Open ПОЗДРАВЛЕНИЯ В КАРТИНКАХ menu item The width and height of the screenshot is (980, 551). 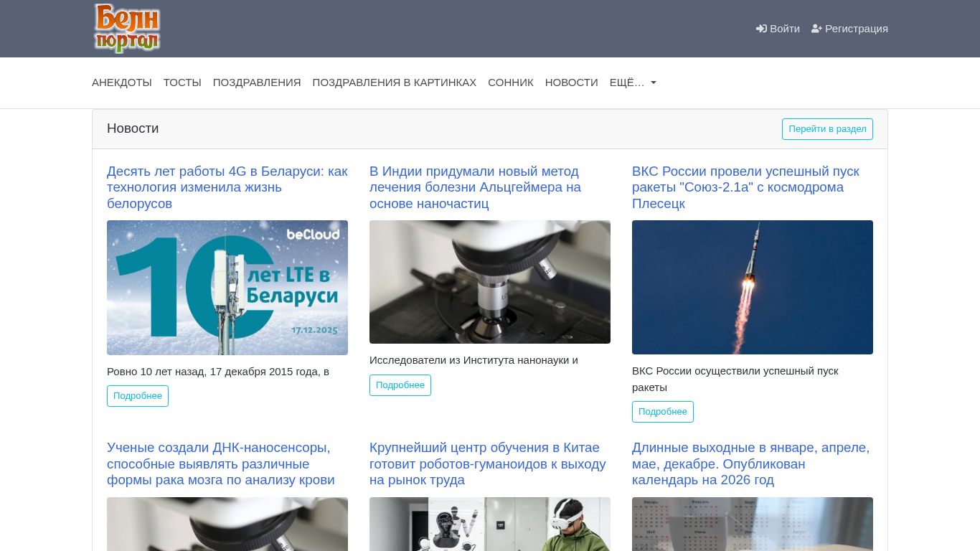[394, 83]
